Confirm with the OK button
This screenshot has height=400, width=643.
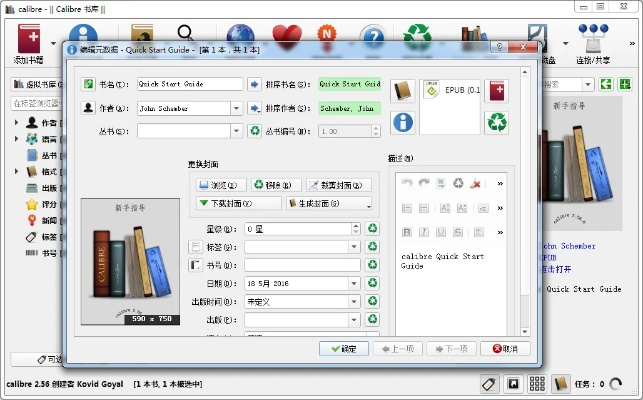coord(344,349)
